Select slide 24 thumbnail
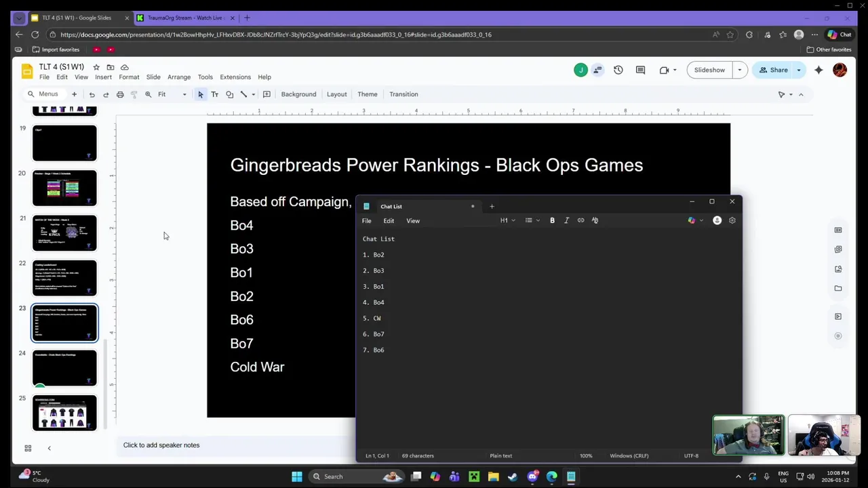 pyautogui.click(x=64, y=368)
